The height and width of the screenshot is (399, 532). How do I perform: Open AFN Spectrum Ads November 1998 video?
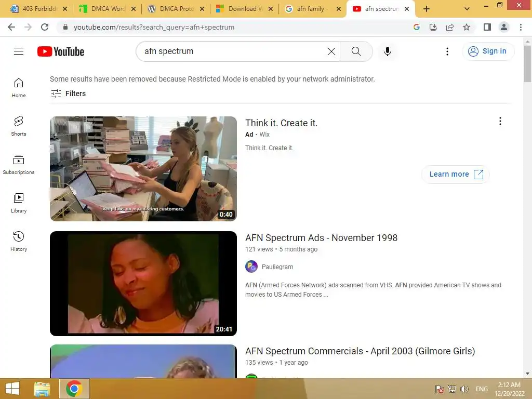321,238
